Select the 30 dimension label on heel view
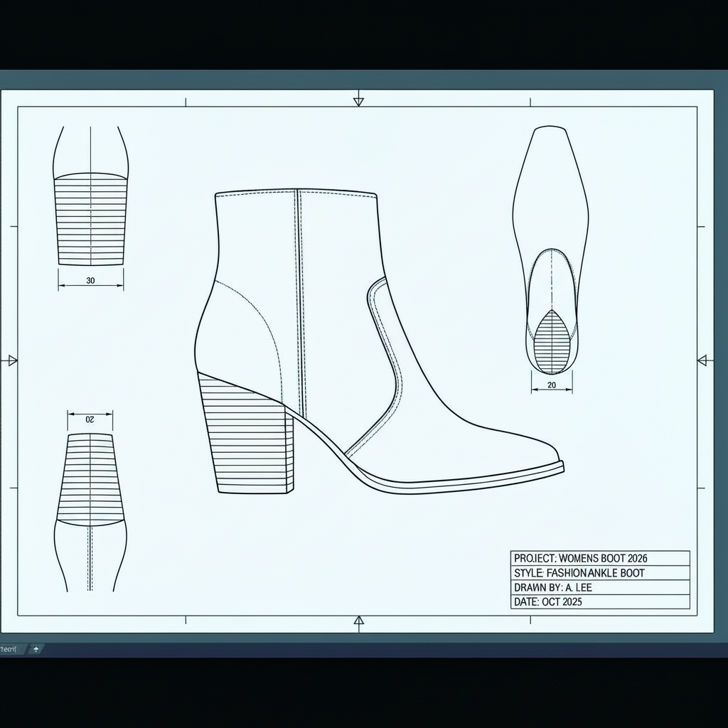The image size is (728, 728). click(x=90, y=281)
